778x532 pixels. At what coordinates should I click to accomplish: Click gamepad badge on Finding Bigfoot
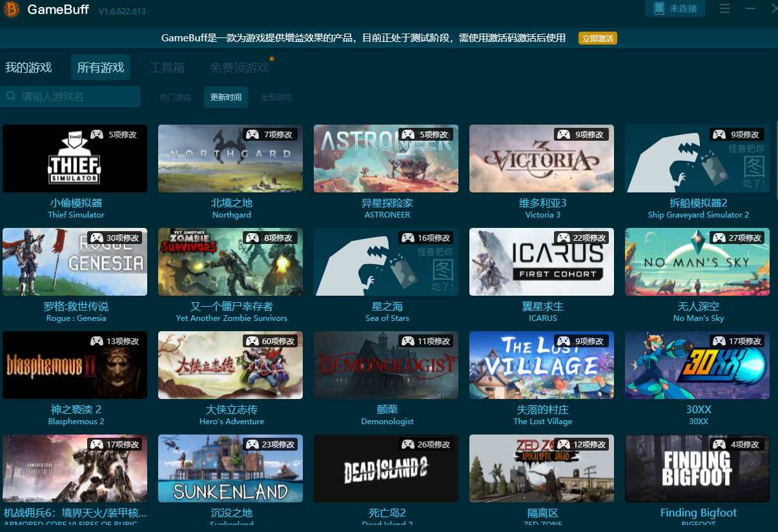point(719,444)
